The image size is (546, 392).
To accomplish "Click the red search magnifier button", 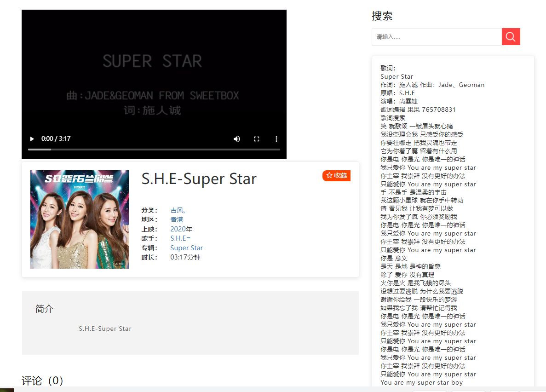I will (x=511, y=37).
